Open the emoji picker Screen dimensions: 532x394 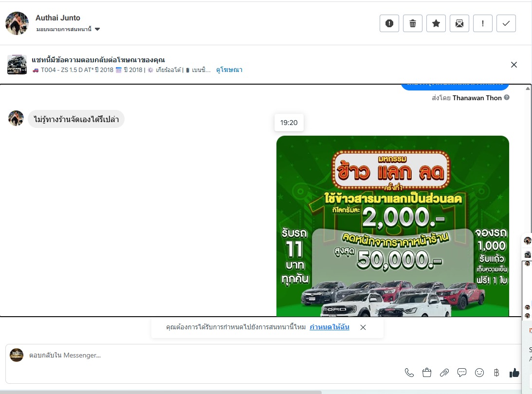click(x=479, y=373)
